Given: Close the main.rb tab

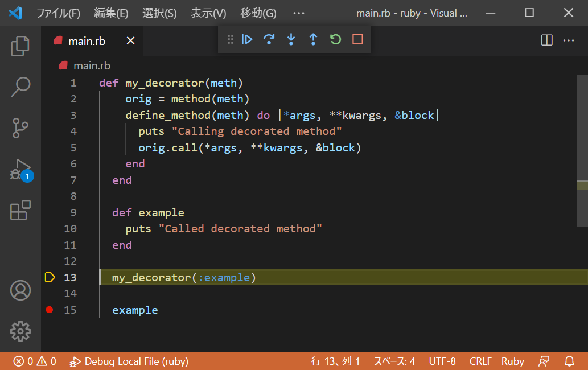Looking at the screenshot, I should 130,40.
